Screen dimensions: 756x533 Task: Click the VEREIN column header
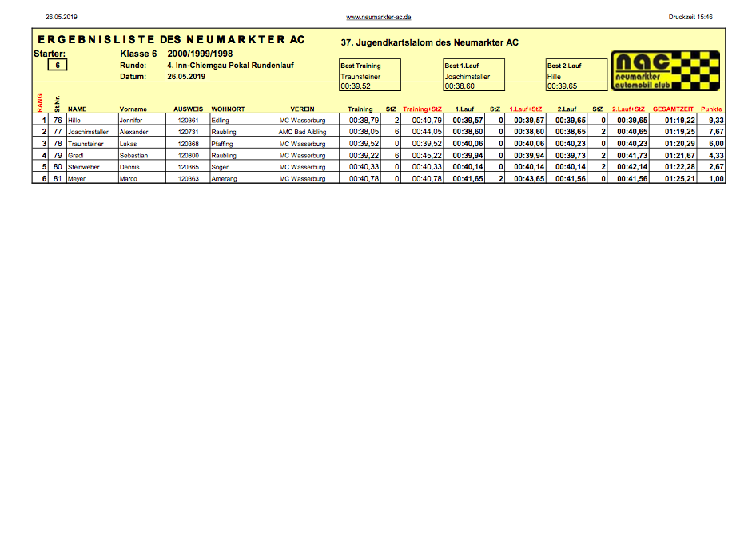coord(302,109)
